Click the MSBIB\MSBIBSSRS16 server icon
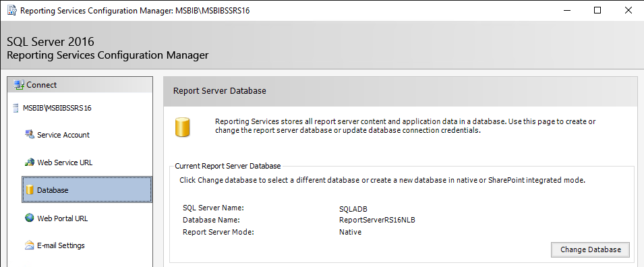 16,108
